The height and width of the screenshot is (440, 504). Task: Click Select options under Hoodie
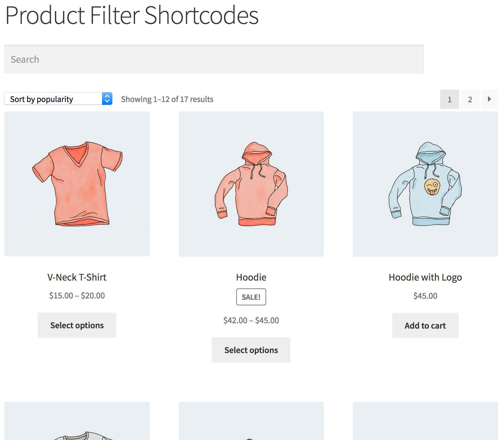(251, 350)
